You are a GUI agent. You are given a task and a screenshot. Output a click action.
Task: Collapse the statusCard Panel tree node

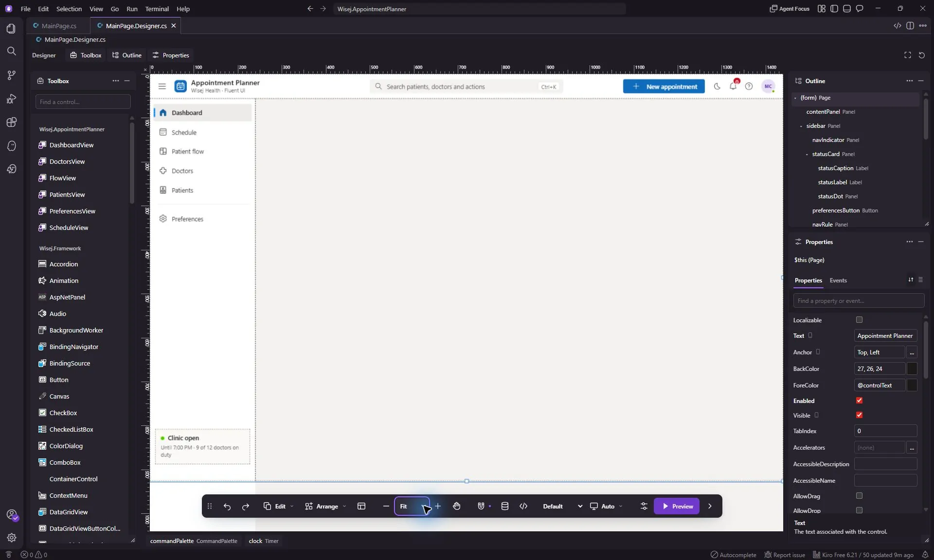[807, 154]
